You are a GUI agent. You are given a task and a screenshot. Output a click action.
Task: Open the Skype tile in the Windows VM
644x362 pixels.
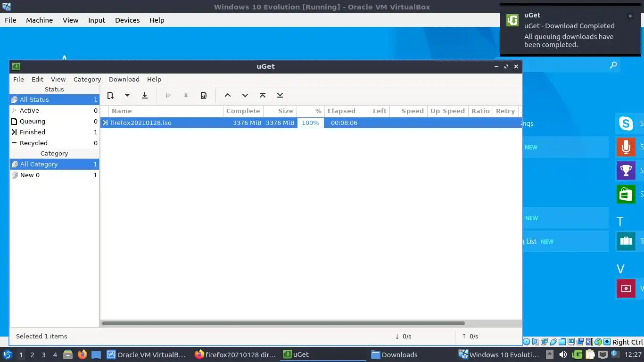pos(626,123)
